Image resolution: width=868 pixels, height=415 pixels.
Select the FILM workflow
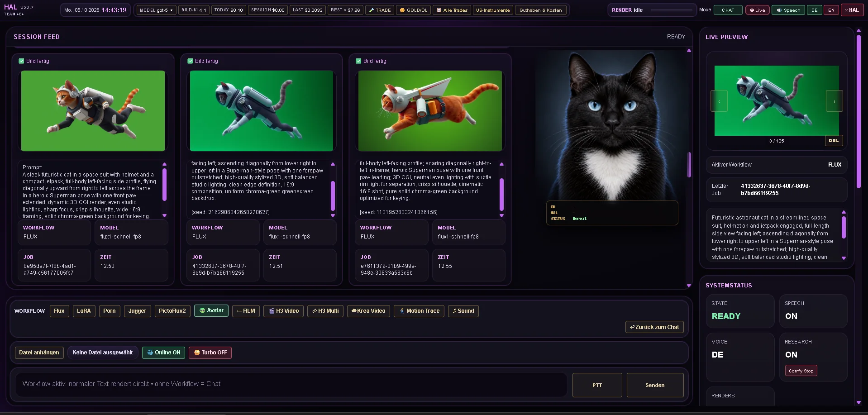coord(246,311)
